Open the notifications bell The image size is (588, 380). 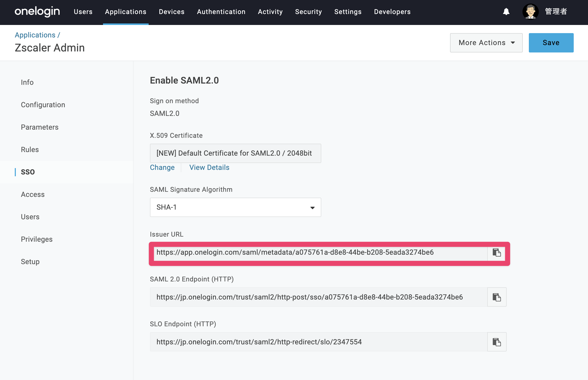pyautogui.click(x=506, y=12)
